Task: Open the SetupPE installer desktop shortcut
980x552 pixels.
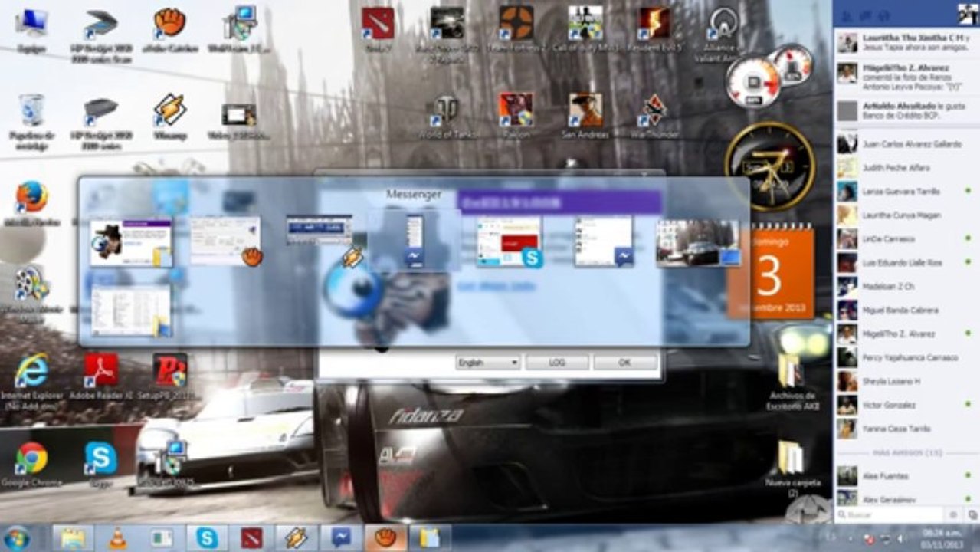Action: click(x=169, y=377)
